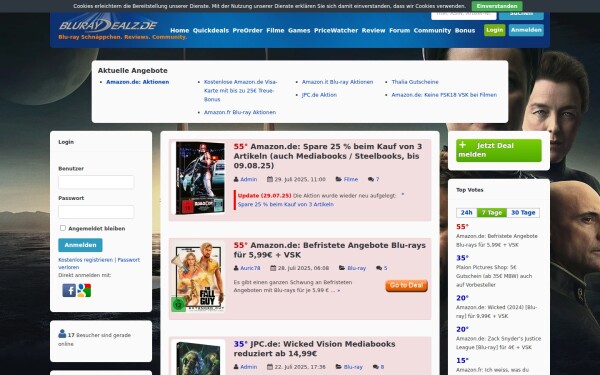600x375 pixels.
Task: Switch Top Votes to 24h tab
Action: pos(466,212)
